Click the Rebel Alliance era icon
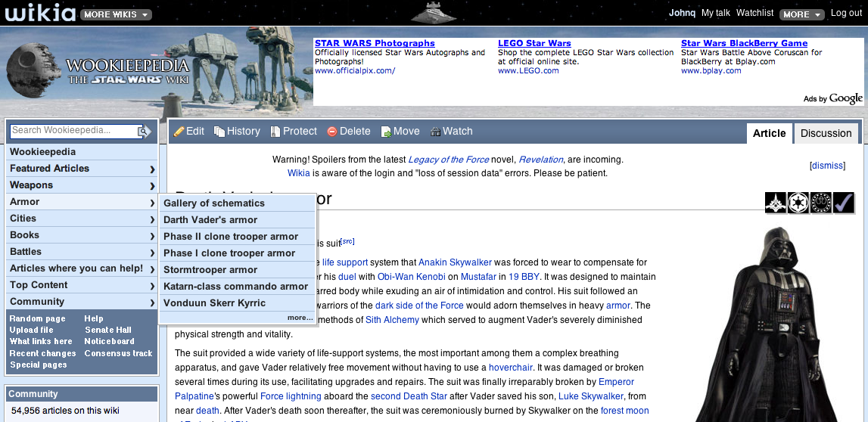This screenshot has height=422, width=868. [821, 203]
